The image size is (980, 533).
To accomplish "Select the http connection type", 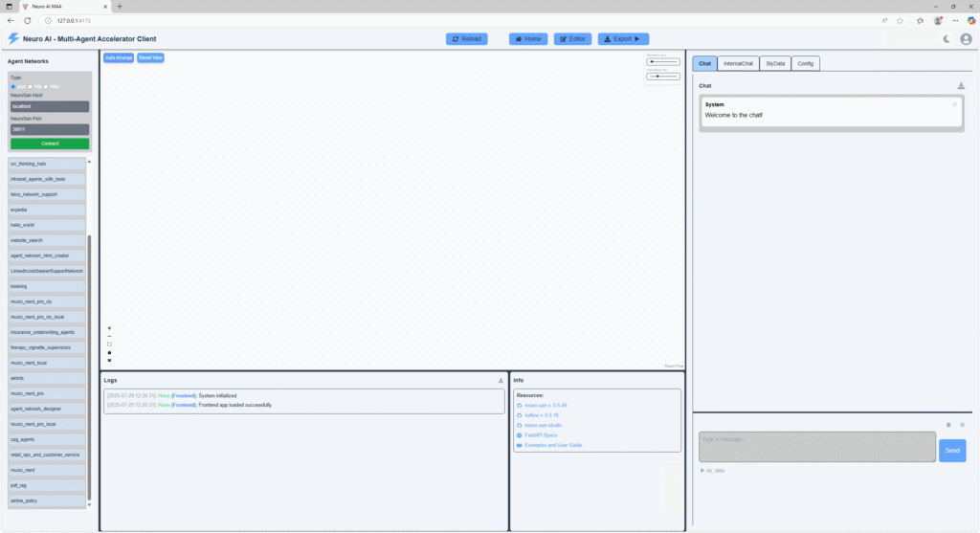I will 30,86.
